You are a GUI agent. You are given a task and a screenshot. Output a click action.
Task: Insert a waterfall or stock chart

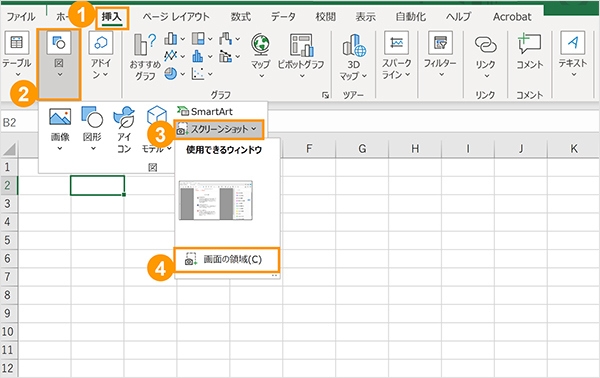tap(226, 39)
